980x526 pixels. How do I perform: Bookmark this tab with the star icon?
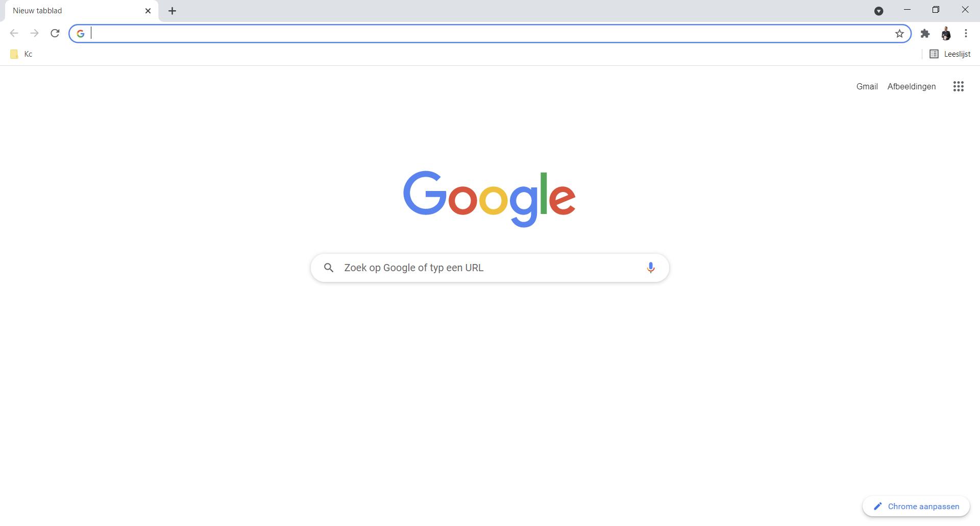[899, 34]
